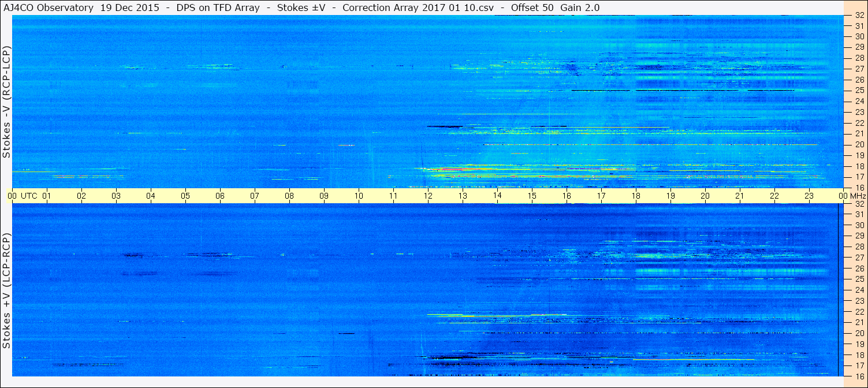Image resolution: width=868 pixels, height=388 pixels.
Task: Choose the 22 MHz label of lower panel
Action: [859, 312]
